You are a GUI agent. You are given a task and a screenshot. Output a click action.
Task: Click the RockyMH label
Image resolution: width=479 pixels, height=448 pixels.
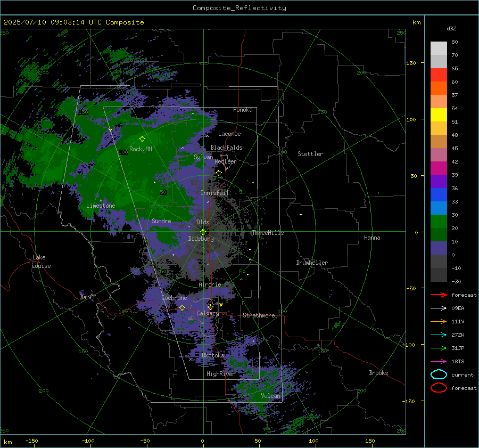click(x=141, y=149)
